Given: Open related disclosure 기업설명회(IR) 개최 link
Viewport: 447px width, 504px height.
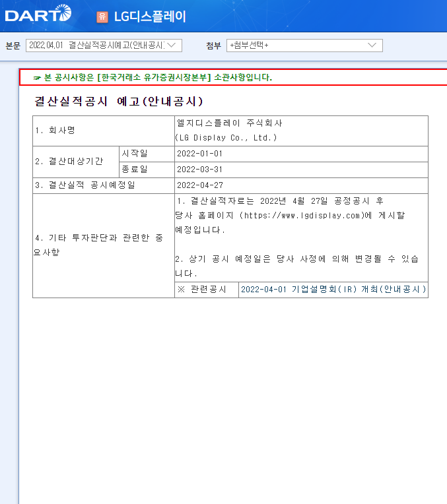Looking at the screenshot, I should point(333,290).
